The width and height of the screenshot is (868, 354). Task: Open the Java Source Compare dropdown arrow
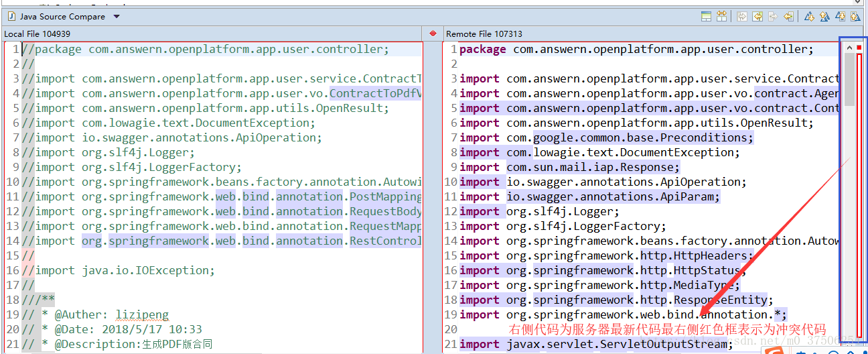[117, 17]
